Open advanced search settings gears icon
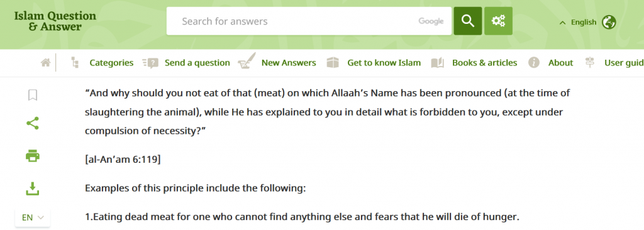Screen dimensions: 644x230 tap(498, 21)
